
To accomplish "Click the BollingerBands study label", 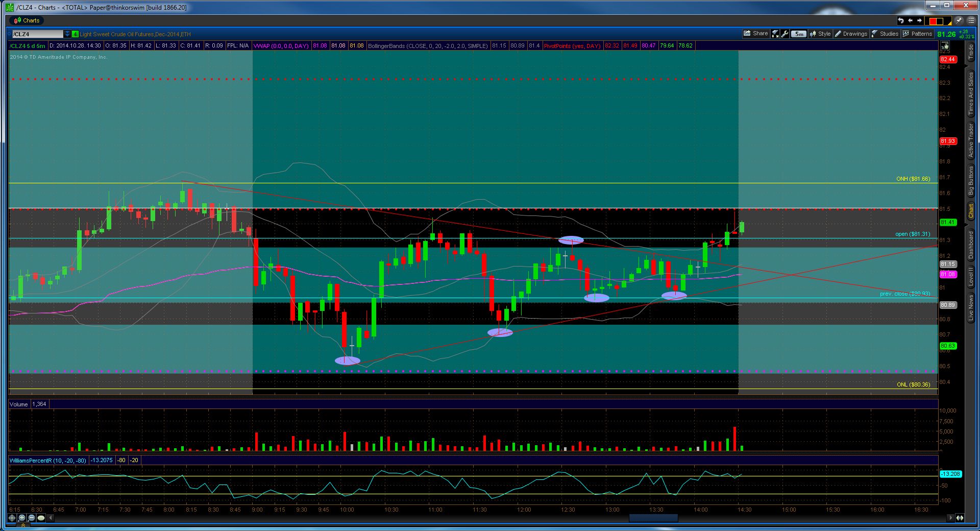I will click(x=428, y=46).
